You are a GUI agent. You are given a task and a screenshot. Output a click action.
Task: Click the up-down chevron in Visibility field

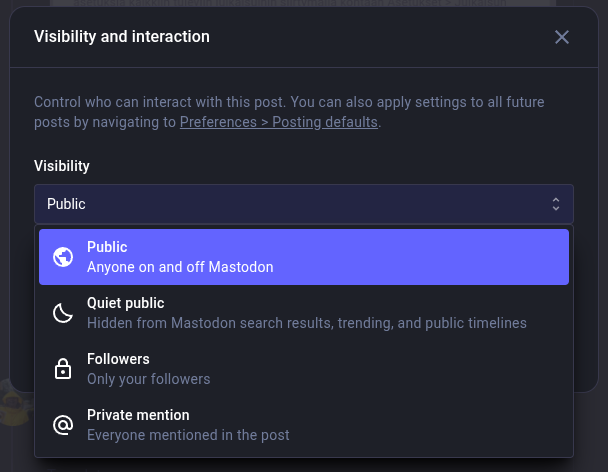tap(556, 204)
